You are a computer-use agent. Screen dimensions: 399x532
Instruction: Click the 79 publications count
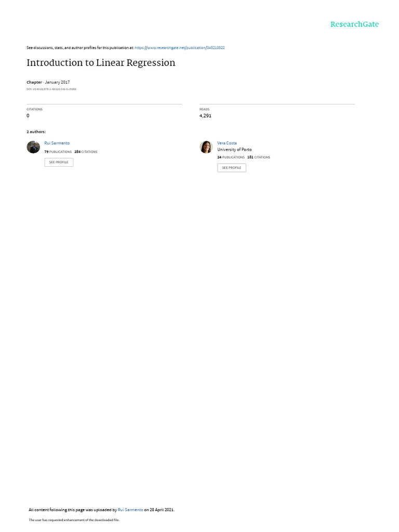(x=58, y=152)
